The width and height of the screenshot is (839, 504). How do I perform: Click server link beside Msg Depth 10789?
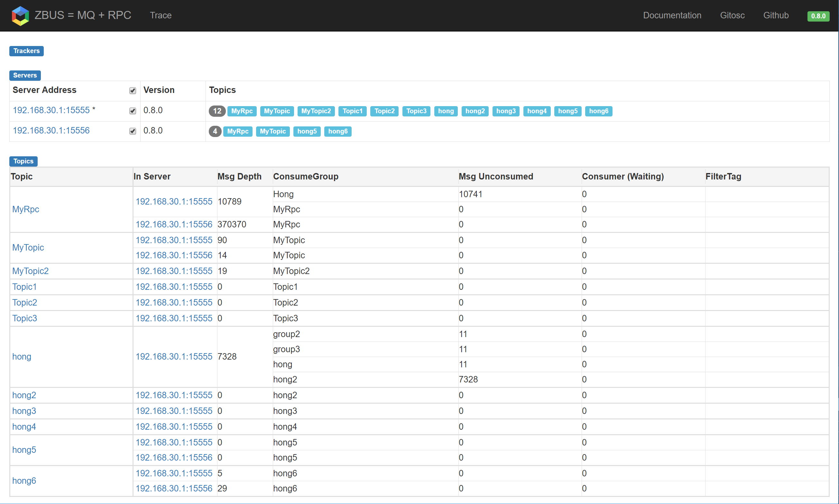click(x=174, y=202)
